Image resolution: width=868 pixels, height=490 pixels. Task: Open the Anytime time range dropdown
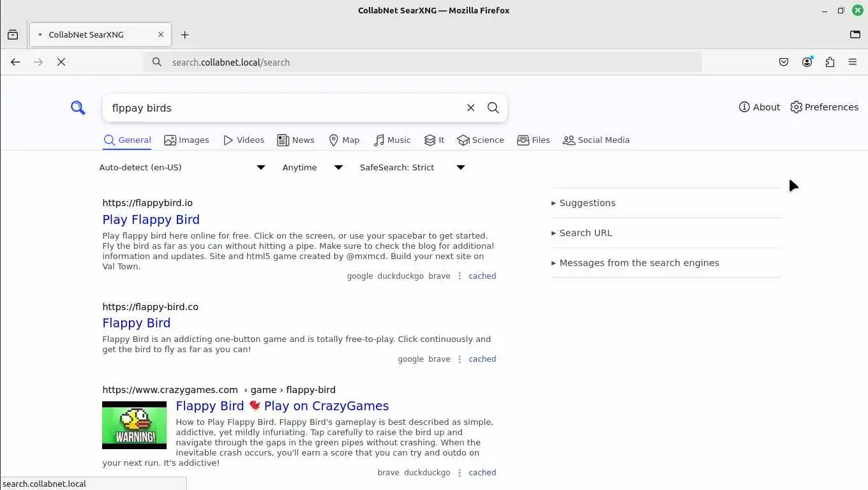[313, 167]
